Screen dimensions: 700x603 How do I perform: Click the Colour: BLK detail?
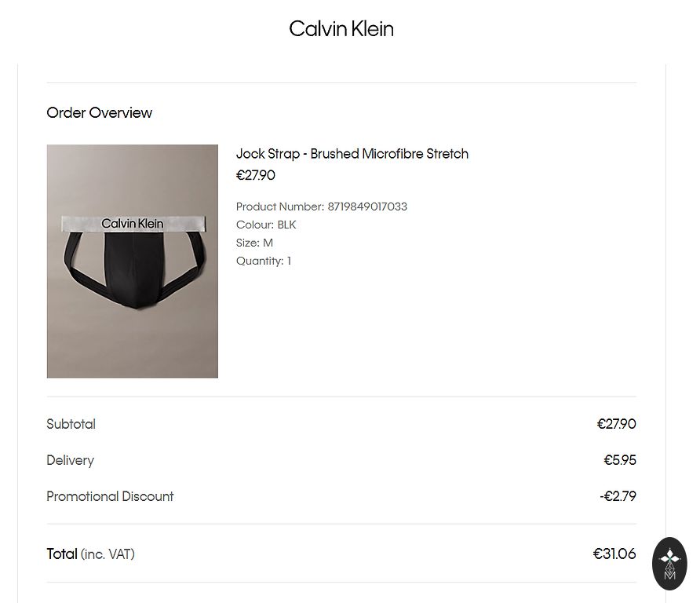266,225
